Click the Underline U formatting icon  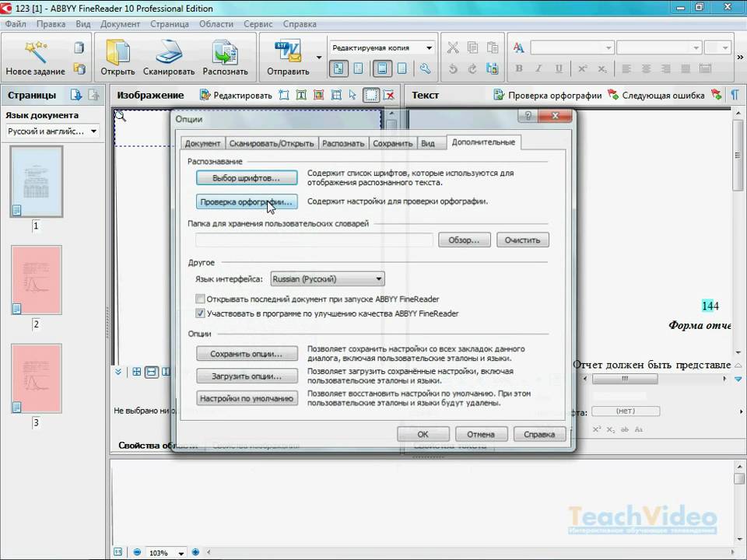pyautogui.click(x=559, y=69)
